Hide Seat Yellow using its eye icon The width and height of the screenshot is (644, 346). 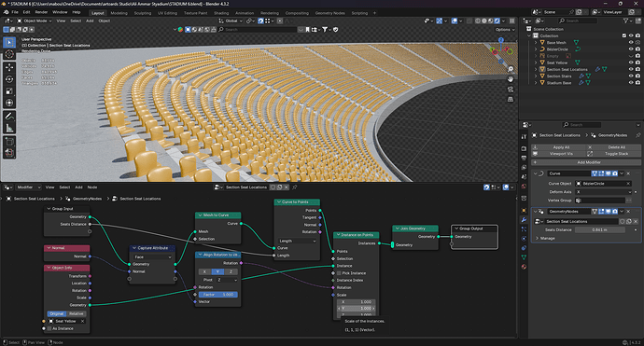[631, 62]
